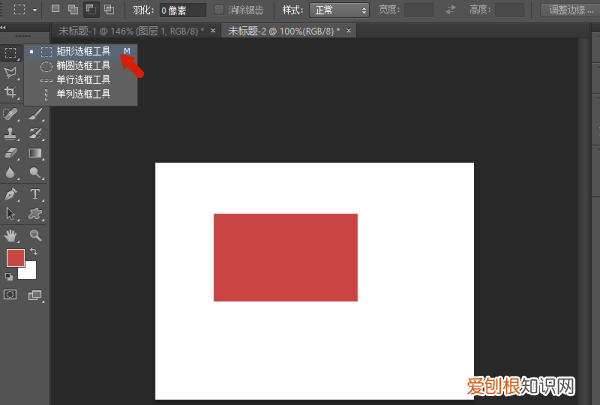Click the 宽度 input field
The image size is (600, 405).
coord(419,10)
